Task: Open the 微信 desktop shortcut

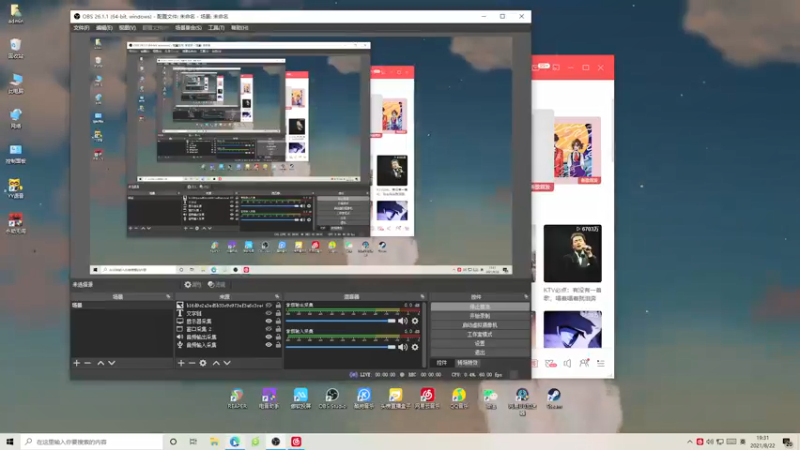Action: tap(490, 398)
